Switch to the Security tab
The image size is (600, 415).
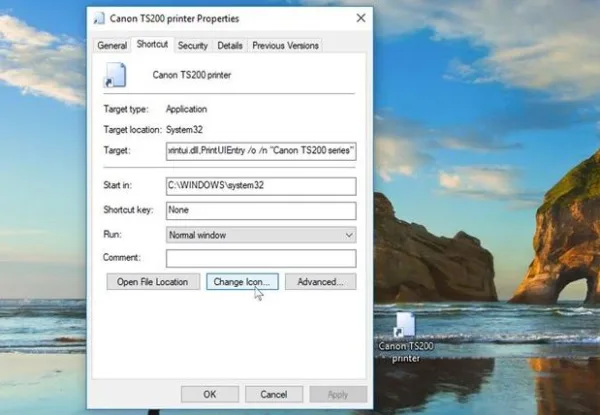pos(192,46)
